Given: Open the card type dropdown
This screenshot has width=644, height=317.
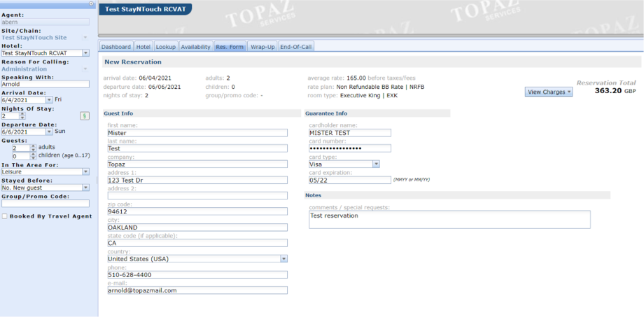Looking at the screenshot, I should tap(376, 164).
